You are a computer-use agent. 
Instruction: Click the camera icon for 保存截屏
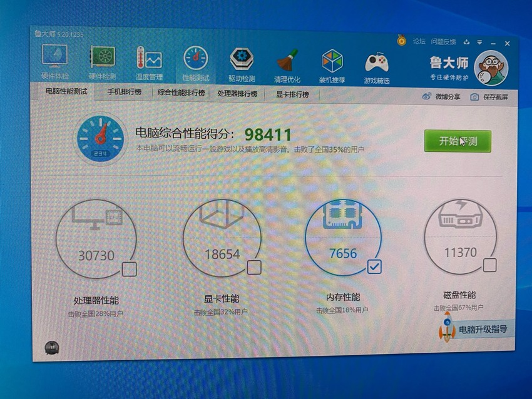point(474,98)
